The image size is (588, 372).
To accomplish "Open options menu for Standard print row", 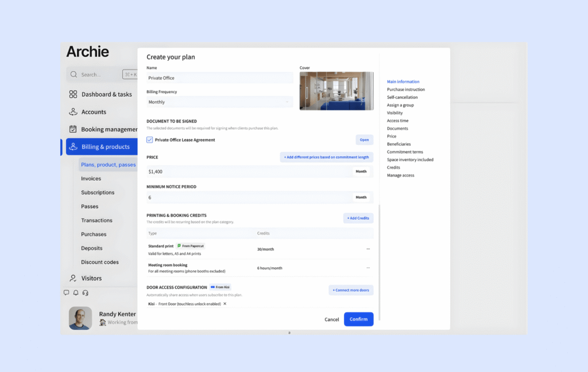I will click(368, 249).
